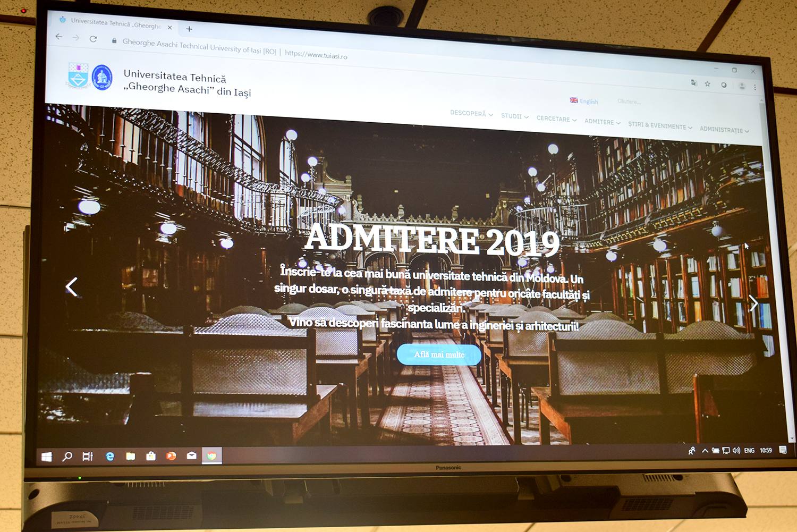Viewport: 797px width, 532px height.
Task: Reload the page with the refresh icon
Action: pyautogui.click(x=94, y=39)
